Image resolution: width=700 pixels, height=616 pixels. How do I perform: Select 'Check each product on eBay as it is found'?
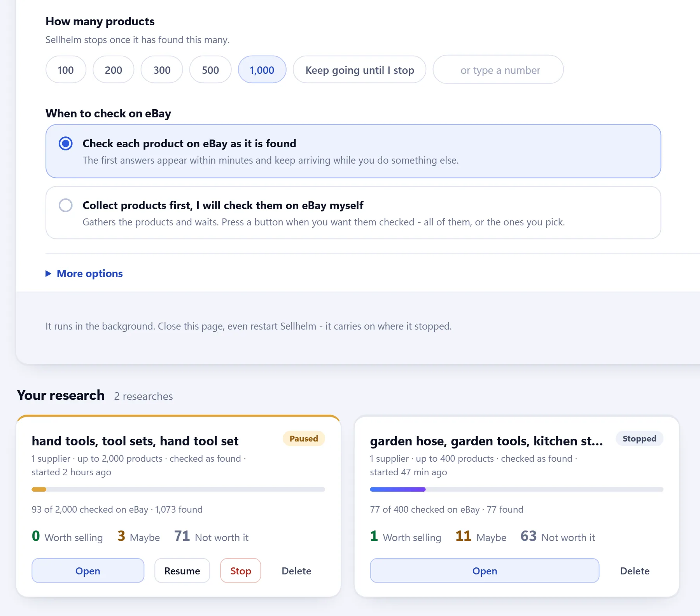[353, 151]
